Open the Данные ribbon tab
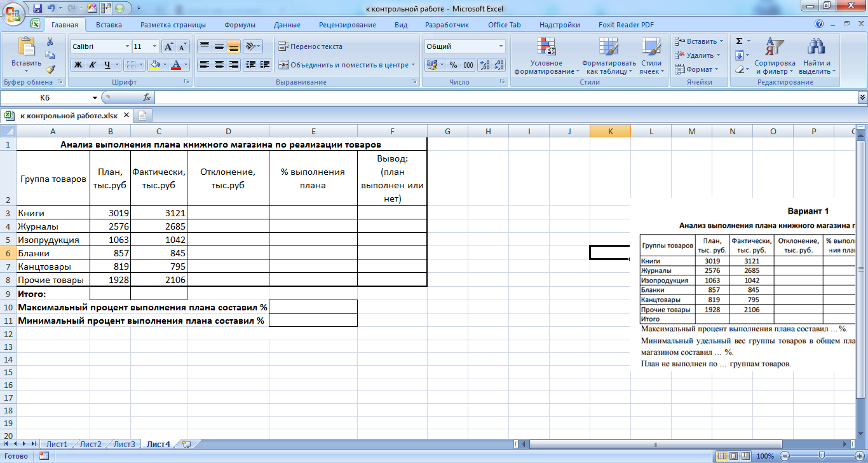Screen dimensions: 868x463 pyautogui.click(x=287, y=25)
